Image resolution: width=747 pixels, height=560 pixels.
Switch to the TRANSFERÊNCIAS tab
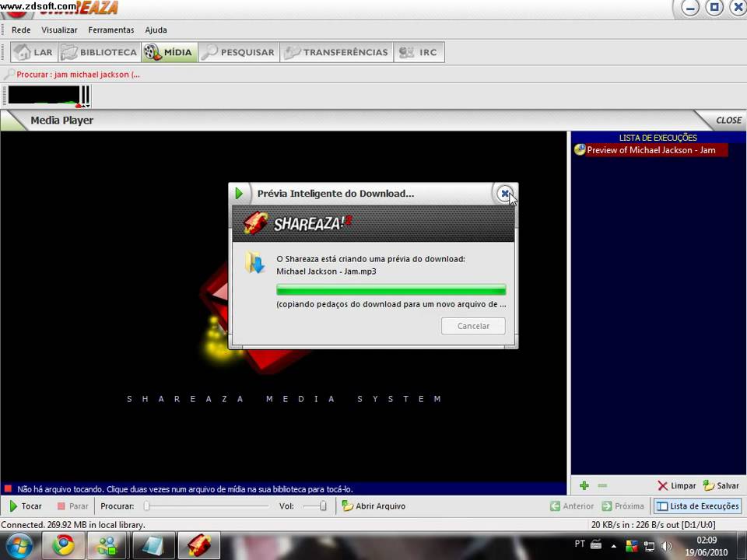336,52
